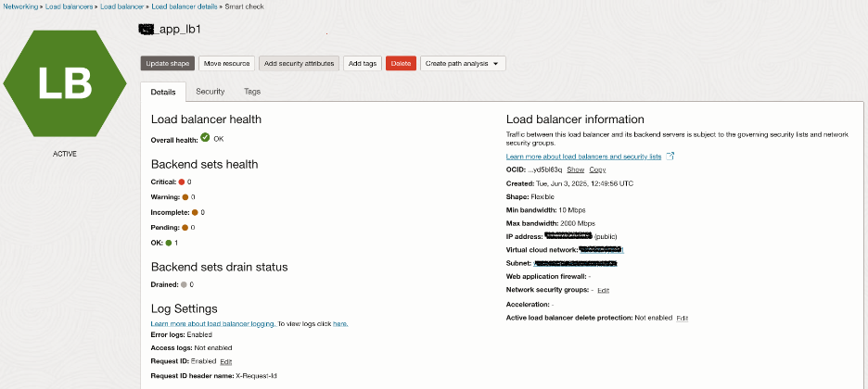Image resolution: width=868 pixels, height=389 pixels.
Task: Click the 'Log Settings' heading
Action: (185, 308)
